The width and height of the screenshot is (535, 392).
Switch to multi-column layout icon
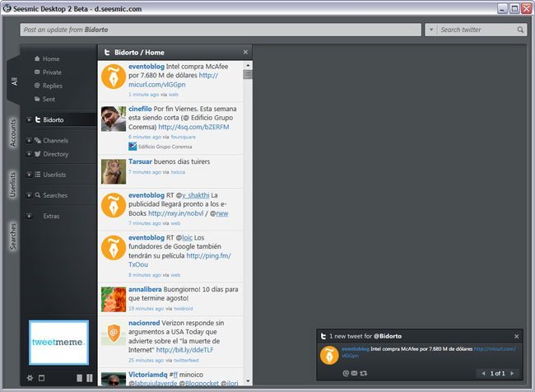tap(90, 378)
